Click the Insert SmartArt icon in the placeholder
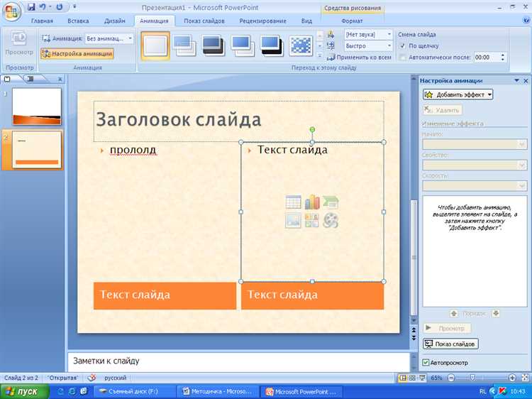 (331, 202)
